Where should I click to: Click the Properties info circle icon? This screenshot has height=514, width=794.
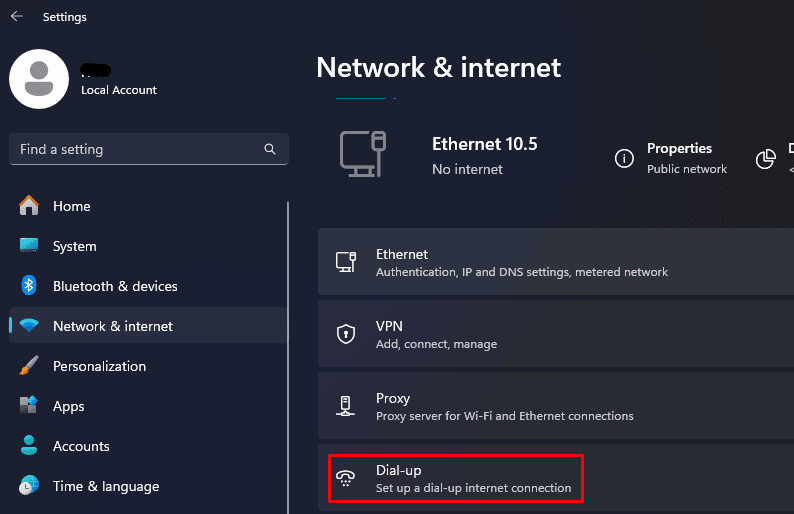[624, 158]
